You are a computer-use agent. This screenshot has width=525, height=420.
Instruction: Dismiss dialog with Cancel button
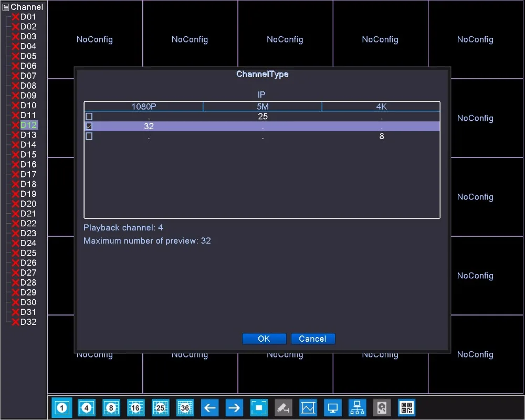click(x=313, y=339)
